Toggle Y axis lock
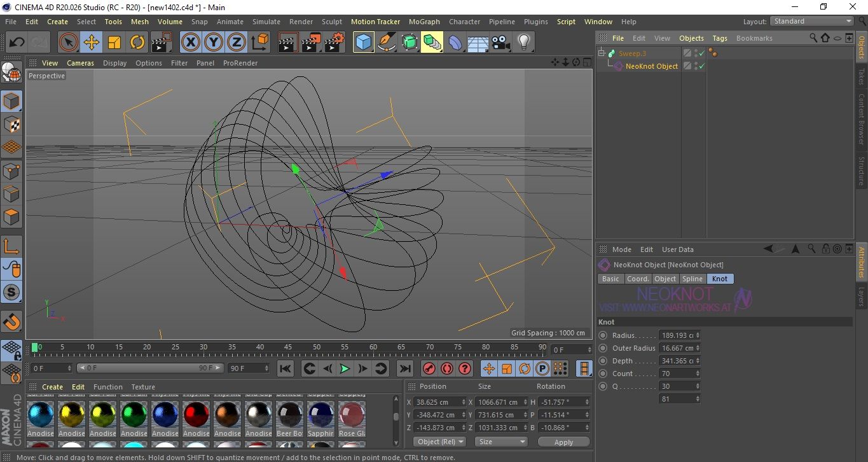868x462 pixels. click(214, 43)
